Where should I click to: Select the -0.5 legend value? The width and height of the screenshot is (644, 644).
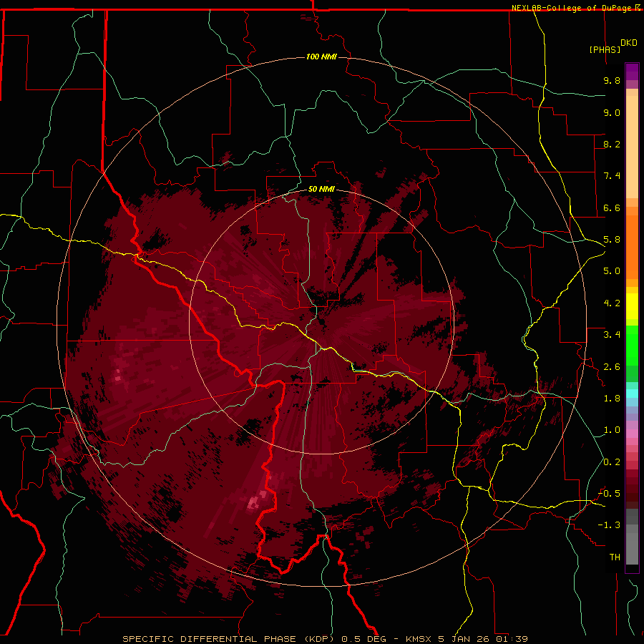[x=609, y=494]
